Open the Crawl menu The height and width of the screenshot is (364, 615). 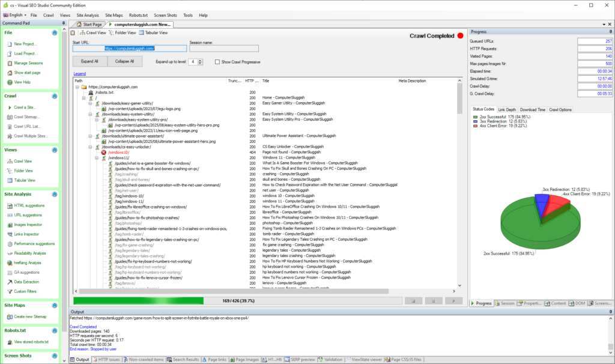[x=48, y=15]
